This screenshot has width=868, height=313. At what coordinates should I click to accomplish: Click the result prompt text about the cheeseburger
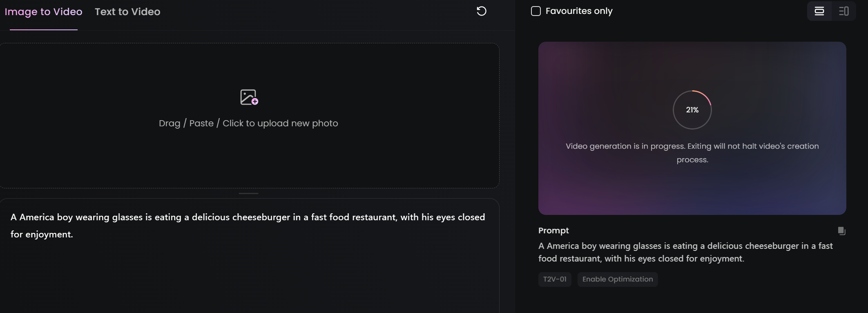click(x=685, y=252)
